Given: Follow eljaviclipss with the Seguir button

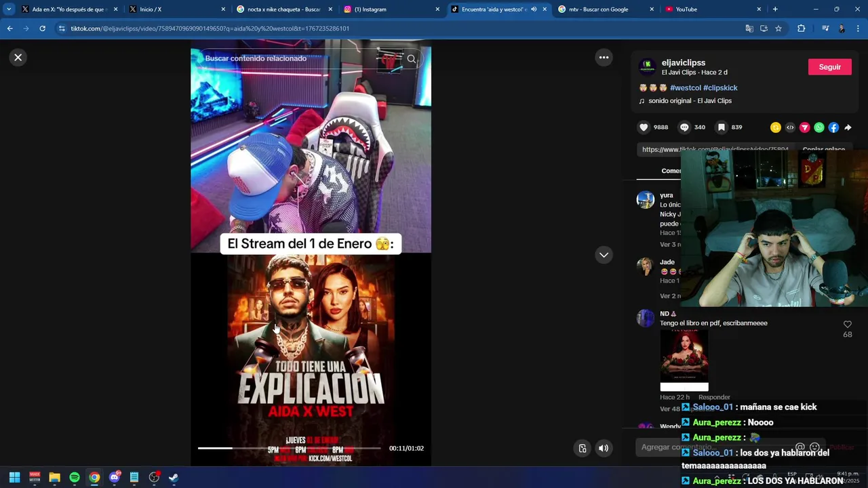Looking at the screenshot, I should tap(829, 67).
